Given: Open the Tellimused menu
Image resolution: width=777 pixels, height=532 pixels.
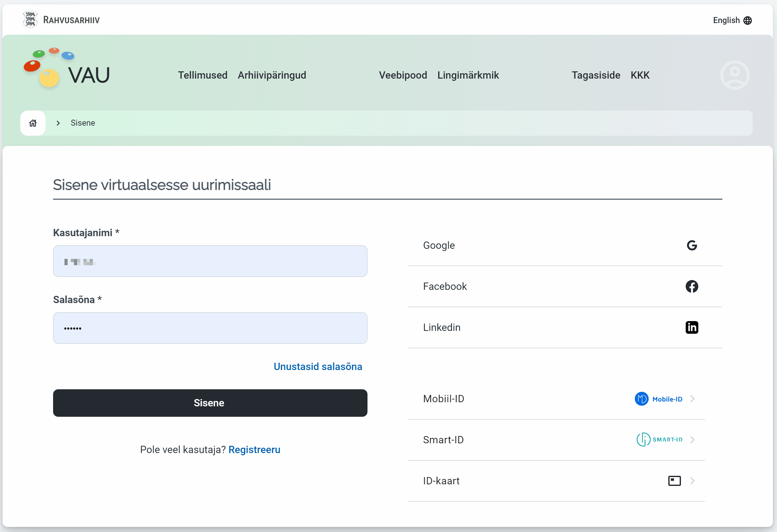Looking at the screenshot, I should tap(203, 75).
